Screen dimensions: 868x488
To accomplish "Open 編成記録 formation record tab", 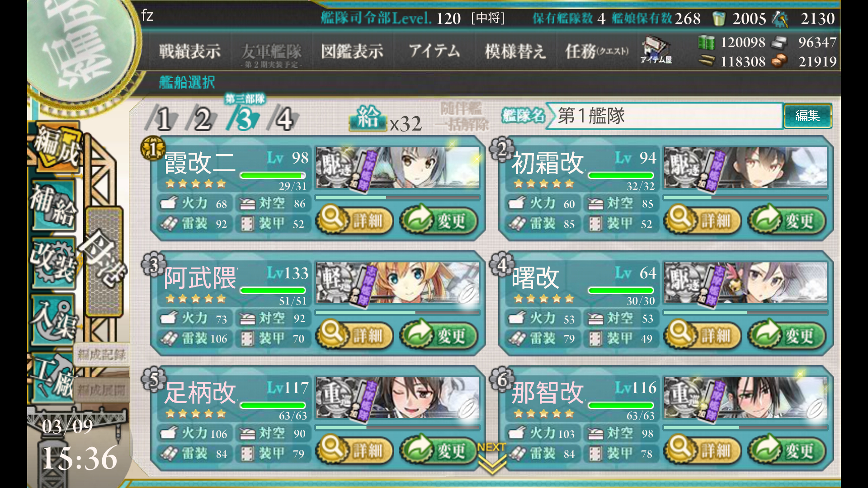I will (101, 354).
